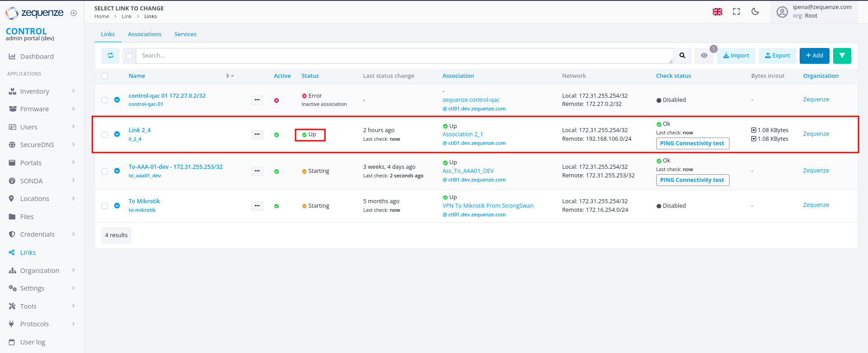Viewport: 868px width, 353px height.
Task: Click the Add button
Action: [814, 56]
